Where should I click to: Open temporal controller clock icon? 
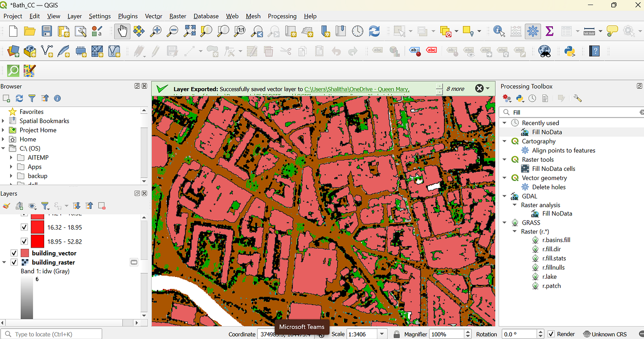pyautogui.click(x=357, y=31)
